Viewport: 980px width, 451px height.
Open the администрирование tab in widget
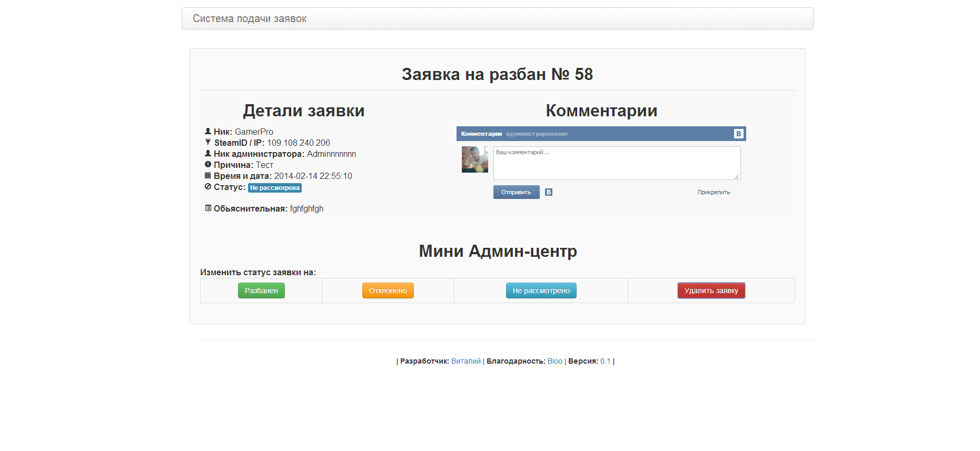point(537,134)
